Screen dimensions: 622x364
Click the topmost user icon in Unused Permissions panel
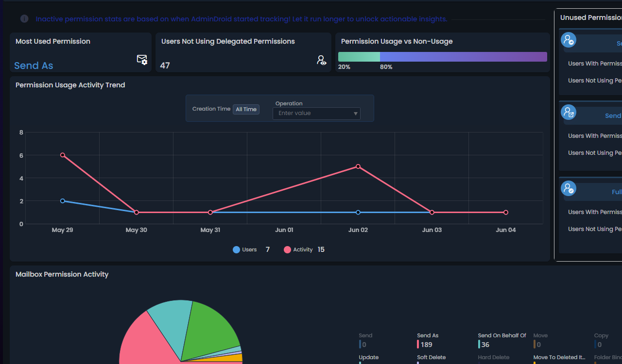pyautogui.click(x=569, y=40)
